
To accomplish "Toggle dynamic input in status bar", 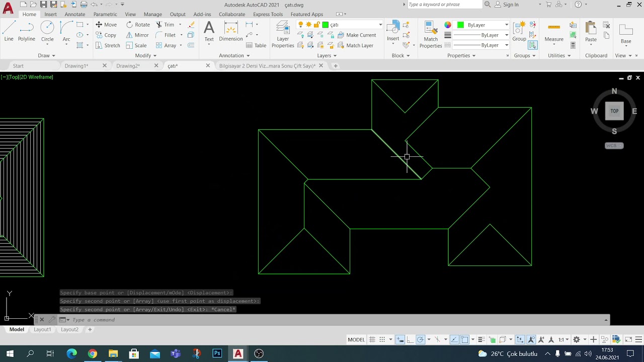I will 400,339.
